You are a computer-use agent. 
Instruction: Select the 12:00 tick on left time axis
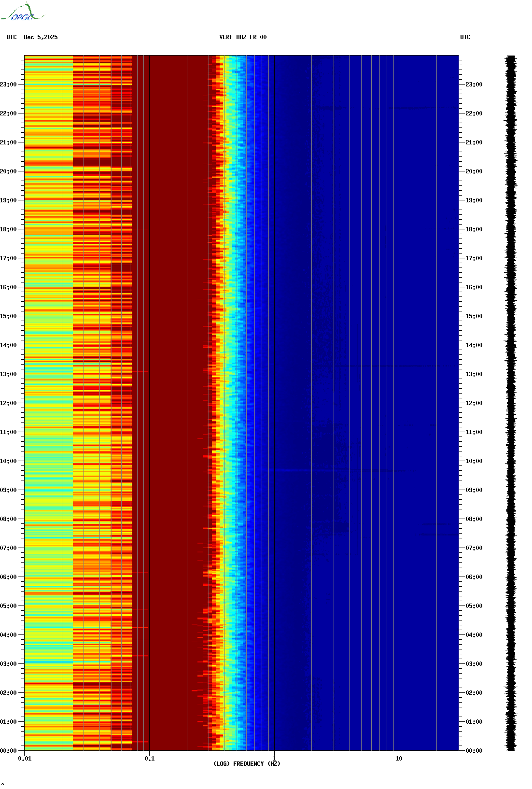tap(9, 403)
